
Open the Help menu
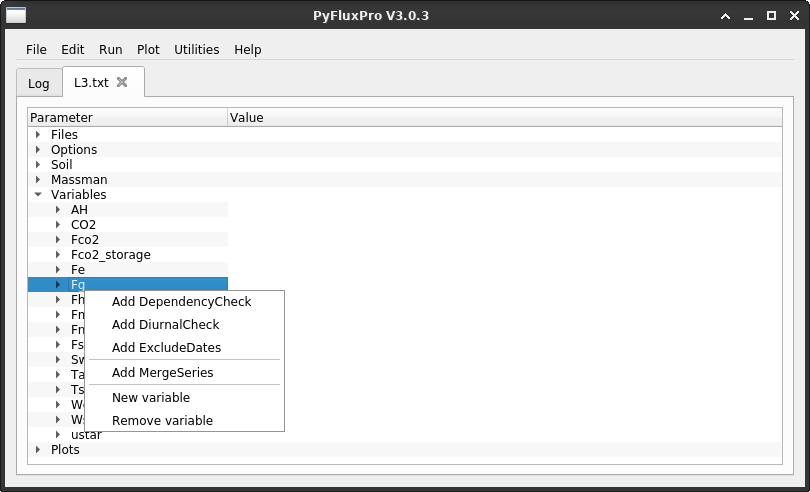(247, 50)
